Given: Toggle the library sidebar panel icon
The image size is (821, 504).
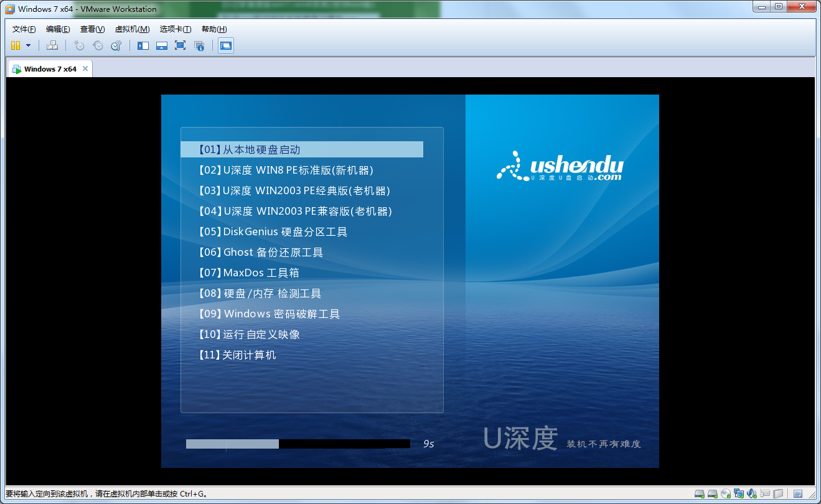Looking at the screenshot, I should coord(143,45).
